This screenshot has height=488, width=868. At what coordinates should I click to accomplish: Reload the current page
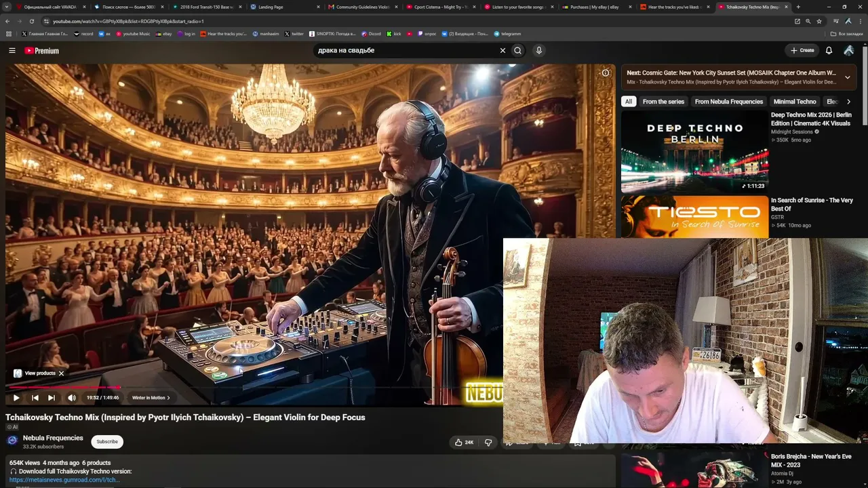[x=32, y=21]
